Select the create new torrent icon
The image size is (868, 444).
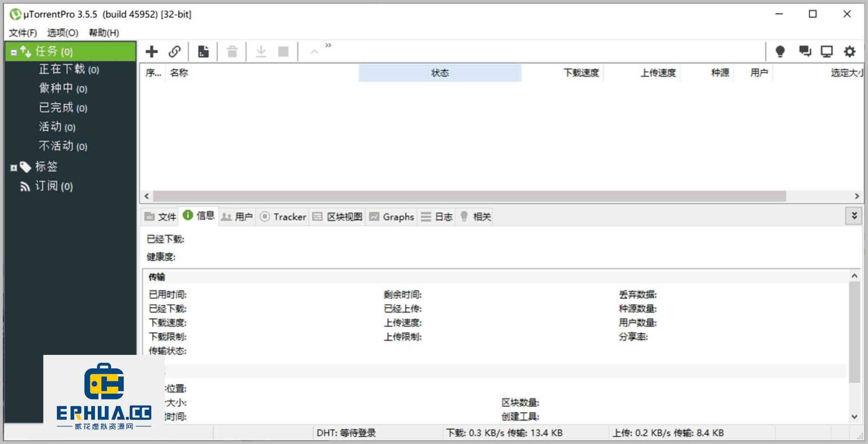point(203,51)
